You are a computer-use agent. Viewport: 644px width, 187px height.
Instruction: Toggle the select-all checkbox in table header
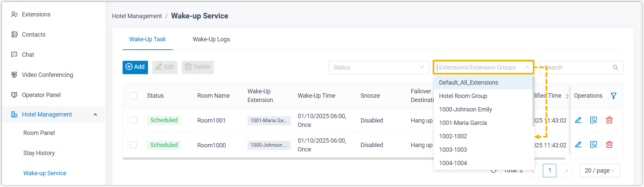pyautogui.click(x=133, y=96)
